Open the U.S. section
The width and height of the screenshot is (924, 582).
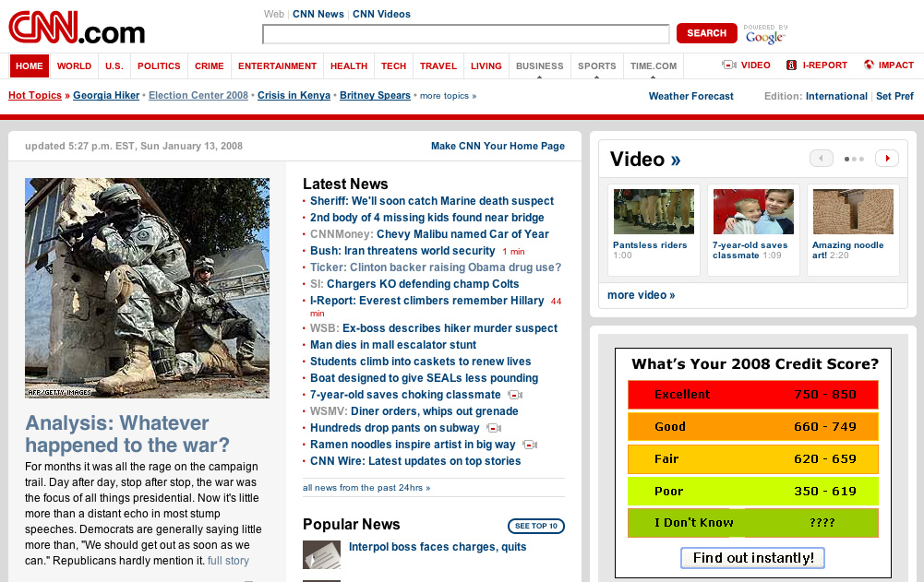tap(114, 66)
